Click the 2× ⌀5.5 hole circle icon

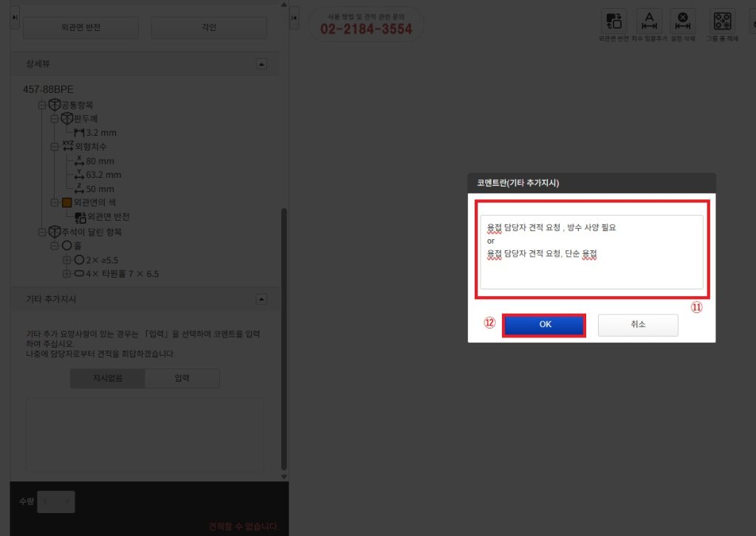[x=79, y=260]
